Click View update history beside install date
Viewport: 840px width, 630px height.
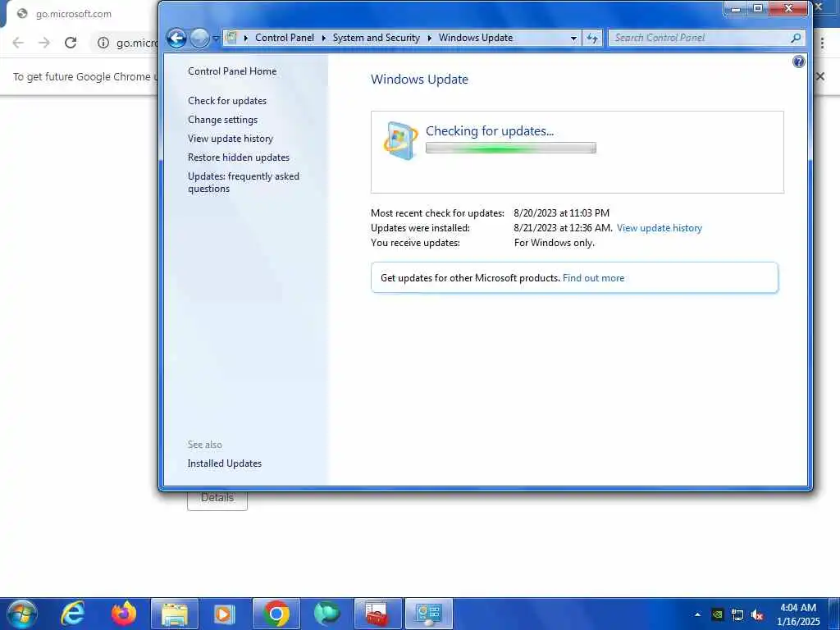(659, 228)
